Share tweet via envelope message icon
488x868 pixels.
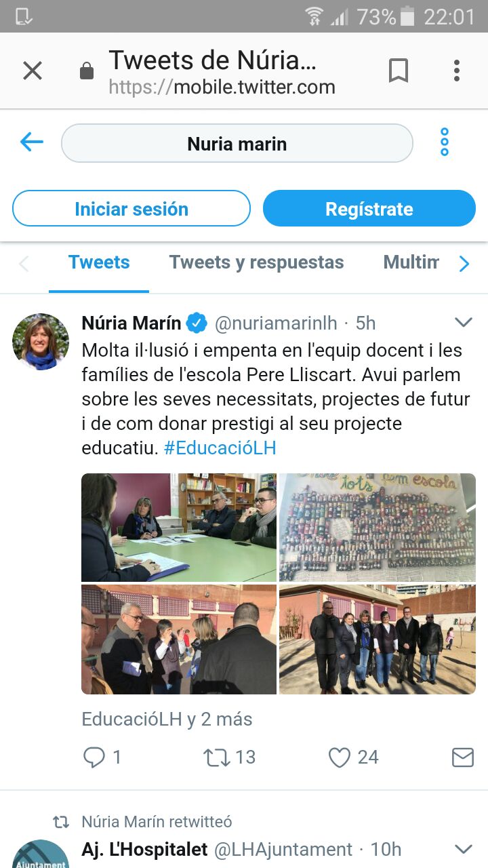pos(462,757)
